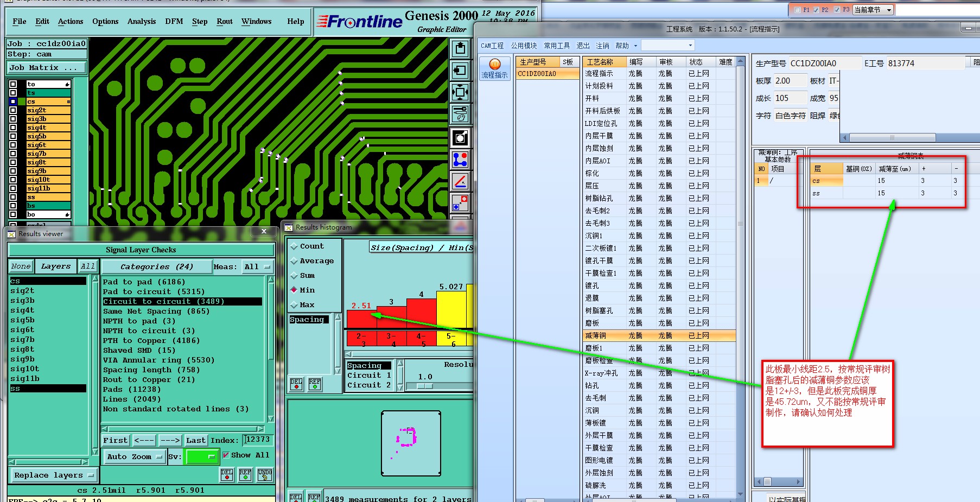Open the Sv green color dropdown
Viewport: 980px width, 502px height.
202,457
